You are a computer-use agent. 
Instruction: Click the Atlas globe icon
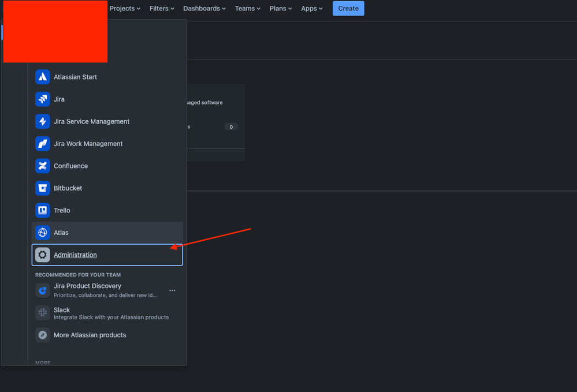coord(43,233)
